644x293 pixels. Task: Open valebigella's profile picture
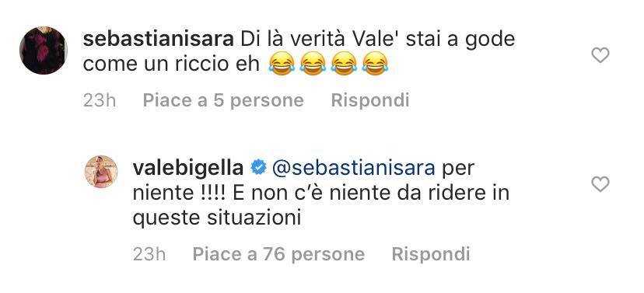(x=101, y=172)
